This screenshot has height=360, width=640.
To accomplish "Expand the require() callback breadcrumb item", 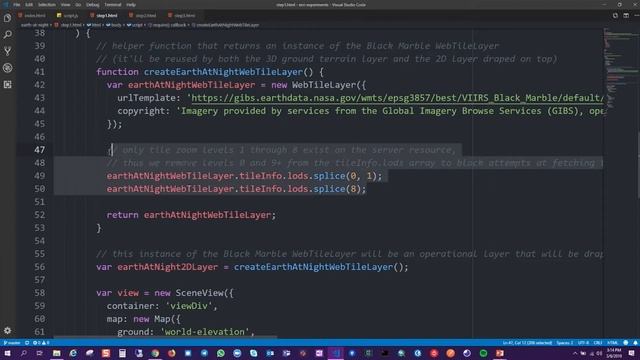I will pyautogui.click(x=167, y=25).
